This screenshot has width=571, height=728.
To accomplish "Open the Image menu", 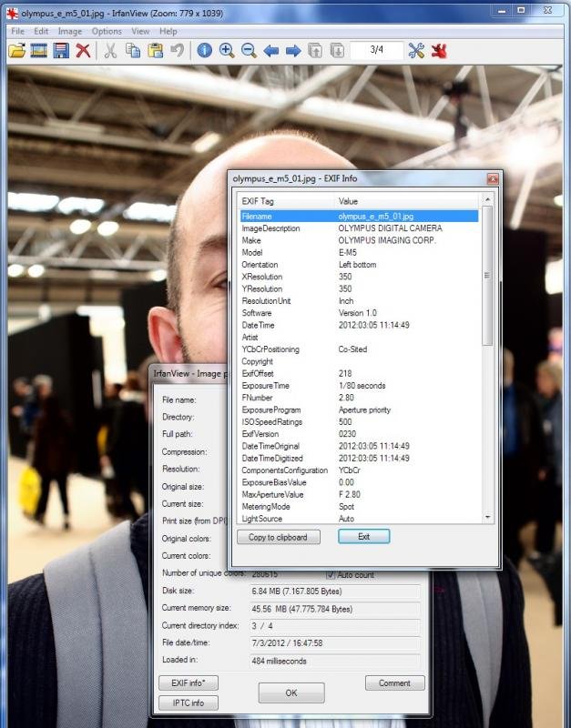I will 70,31.
